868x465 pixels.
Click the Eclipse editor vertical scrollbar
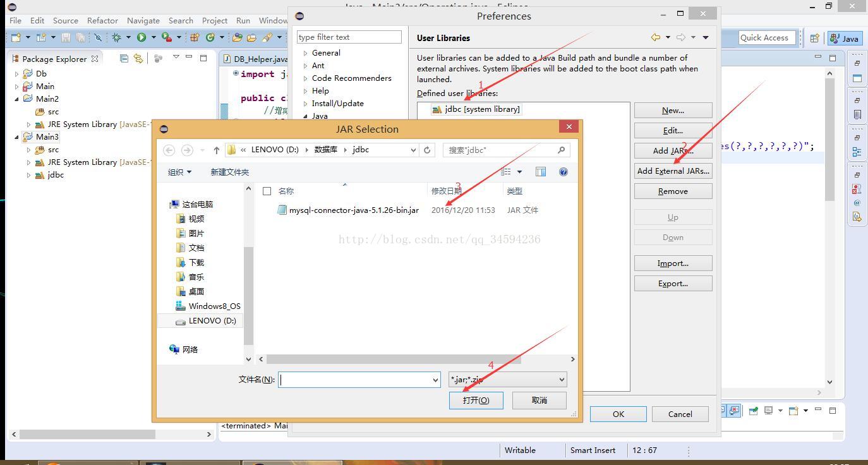pyautogui.click(x=829, y=139)
